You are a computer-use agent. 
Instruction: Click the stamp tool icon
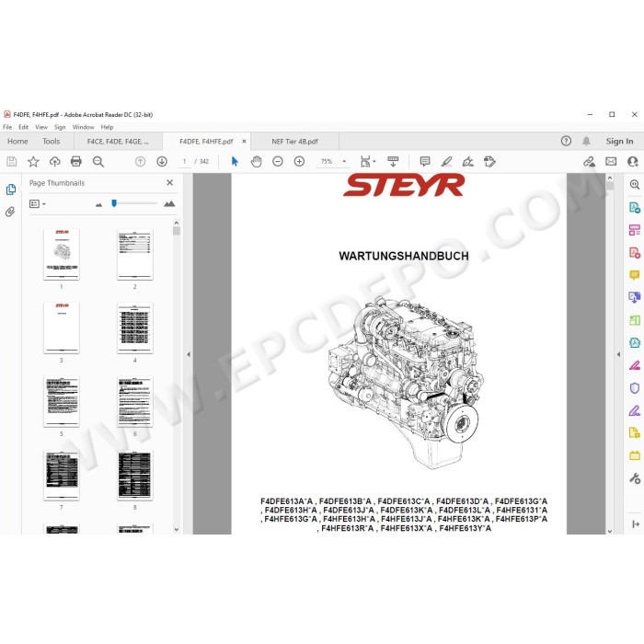coord(489,161)
